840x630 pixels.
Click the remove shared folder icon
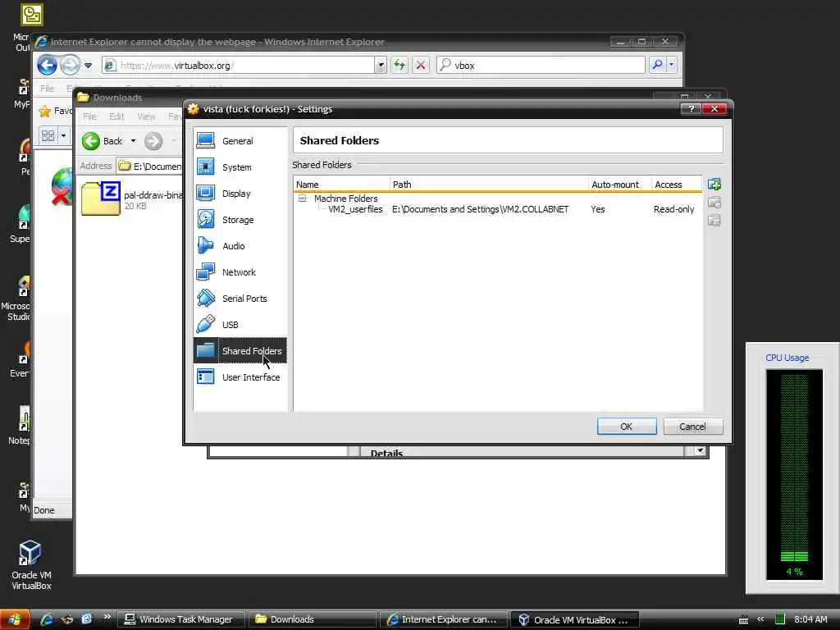[714, 221]
